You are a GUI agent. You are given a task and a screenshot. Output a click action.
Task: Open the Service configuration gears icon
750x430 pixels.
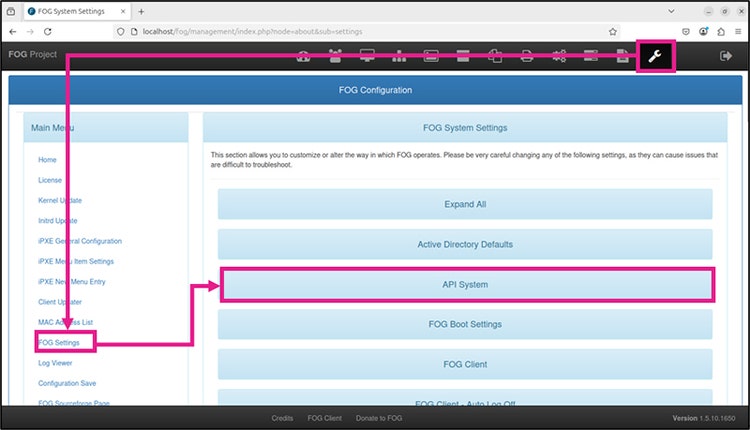point(559,56)
